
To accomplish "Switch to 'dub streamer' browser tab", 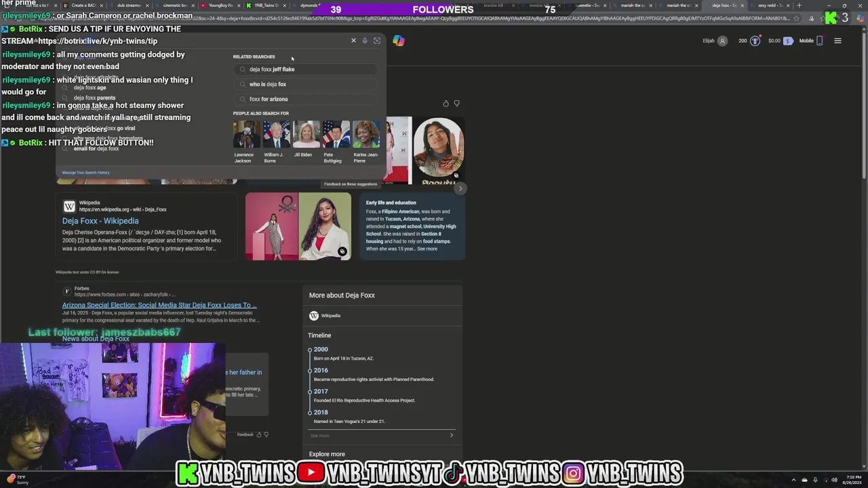I will click(x=129, y=5).
